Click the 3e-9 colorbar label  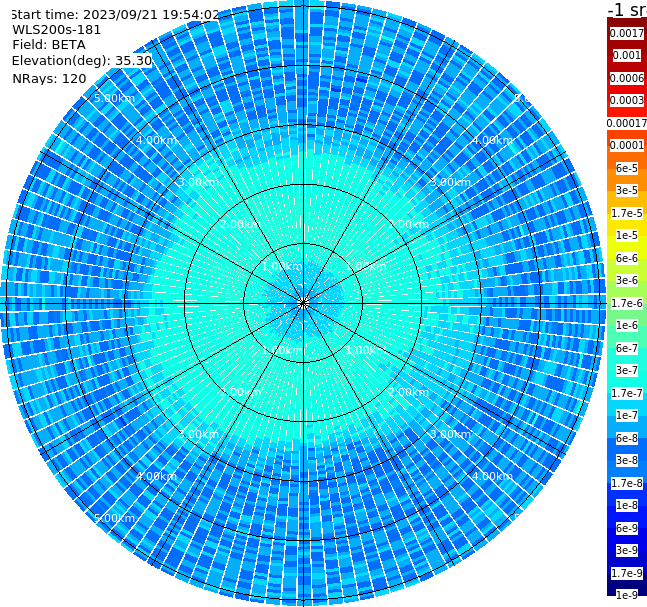point(627,550)
